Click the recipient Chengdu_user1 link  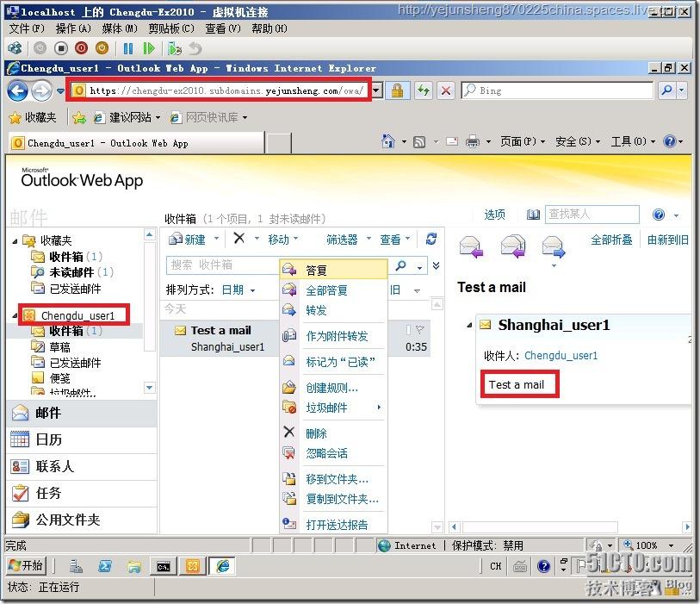pos(561,356)
